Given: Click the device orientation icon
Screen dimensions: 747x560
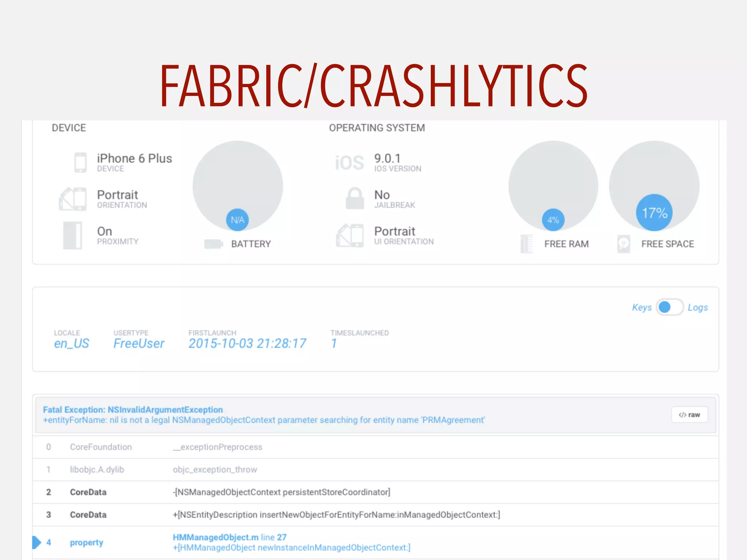Looking at the screenshot, I should coord(73,199).
